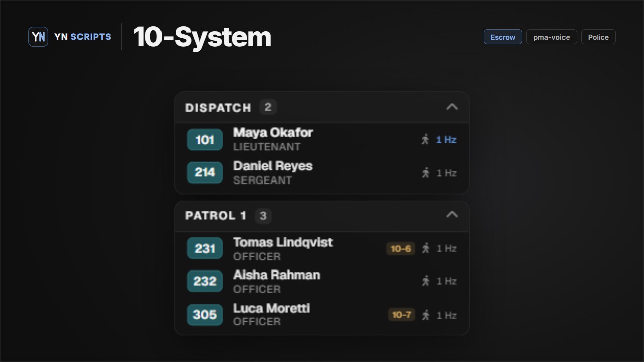Click the walking icon in Tomas Lindqvist's row
Image resolution: width=644 pixels, height=362 pixels.
coord(426,248)
